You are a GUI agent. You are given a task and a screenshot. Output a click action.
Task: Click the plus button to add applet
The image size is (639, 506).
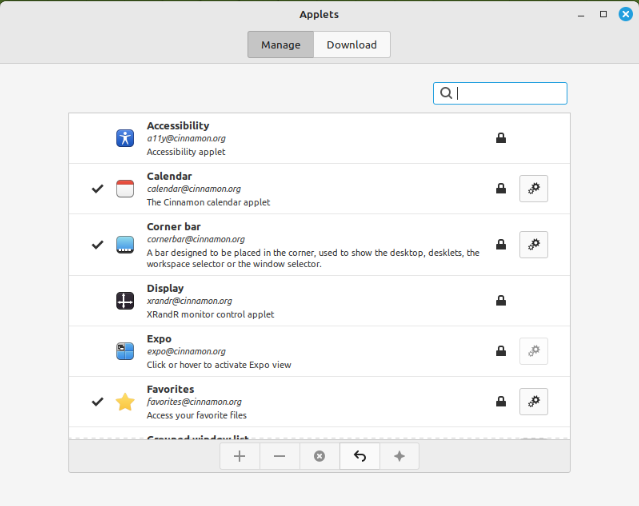point(240,456)
